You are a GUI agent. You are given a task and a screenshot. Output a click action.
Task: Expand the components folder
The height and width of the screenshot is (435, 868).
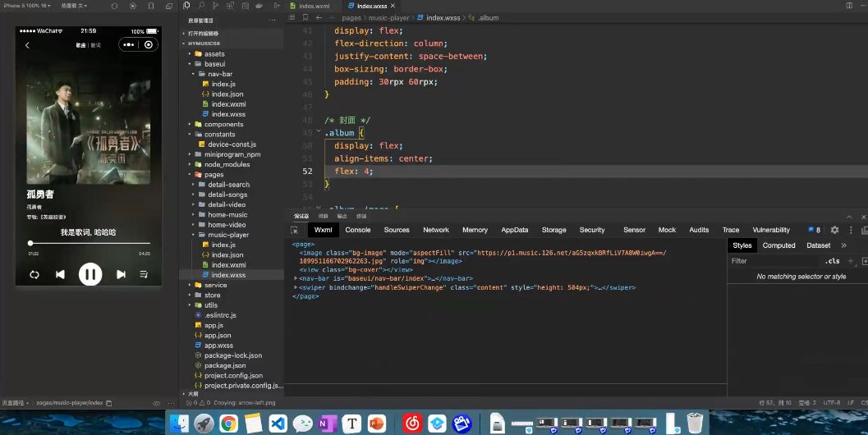click(223, 124)
